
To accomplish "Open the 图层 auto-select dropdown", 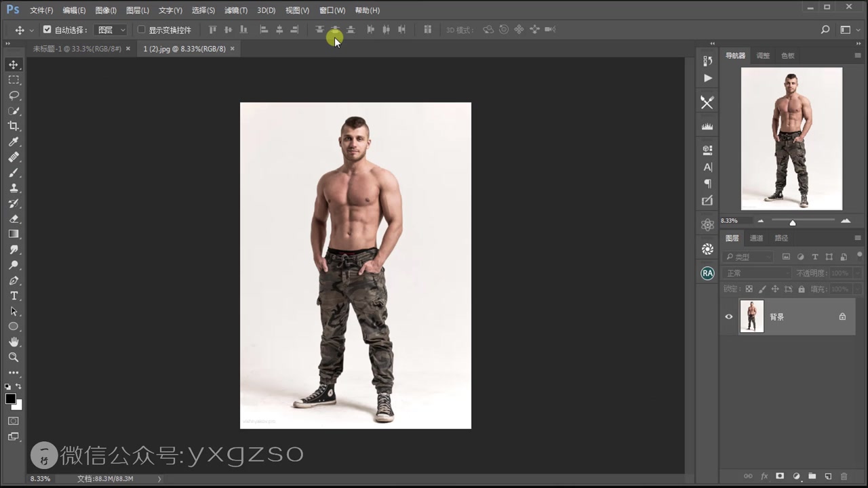I will coord(111,30).
